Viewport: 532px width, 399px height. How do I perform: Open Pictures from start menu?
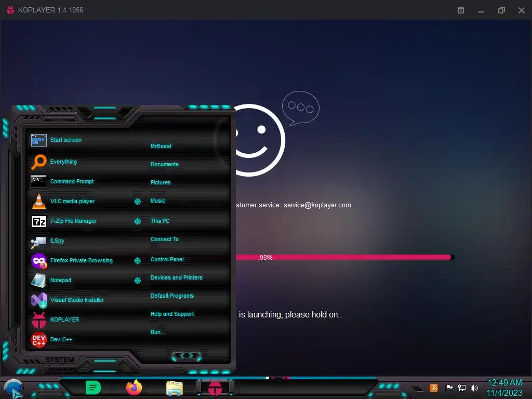coord(161,182)
